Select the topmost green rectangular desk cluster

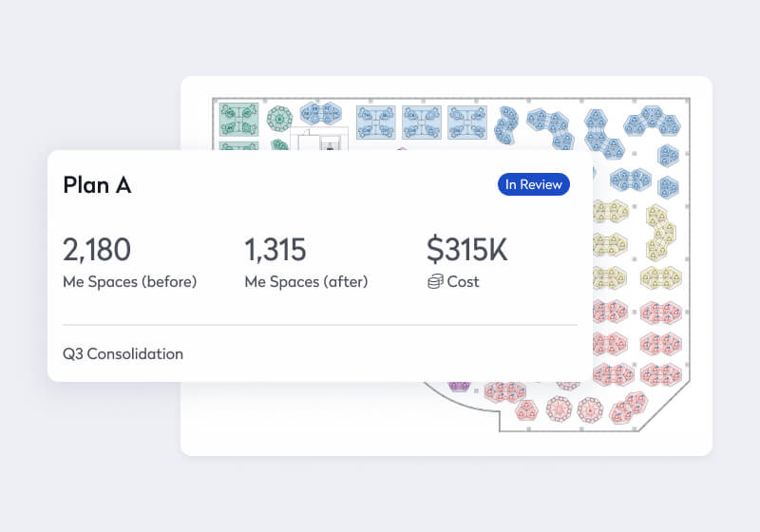tap(239, 120)
